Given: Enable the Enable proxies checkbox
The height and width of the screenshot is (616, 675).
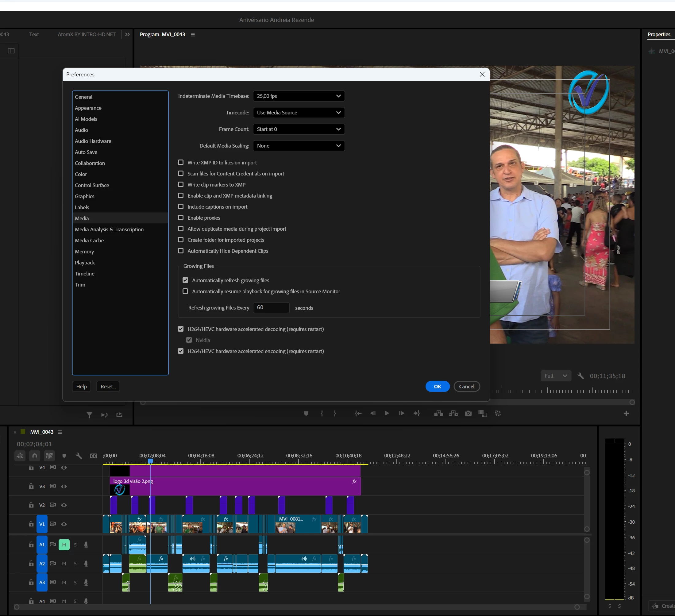Looking at the screenshot, I should (x=181, y=218).
